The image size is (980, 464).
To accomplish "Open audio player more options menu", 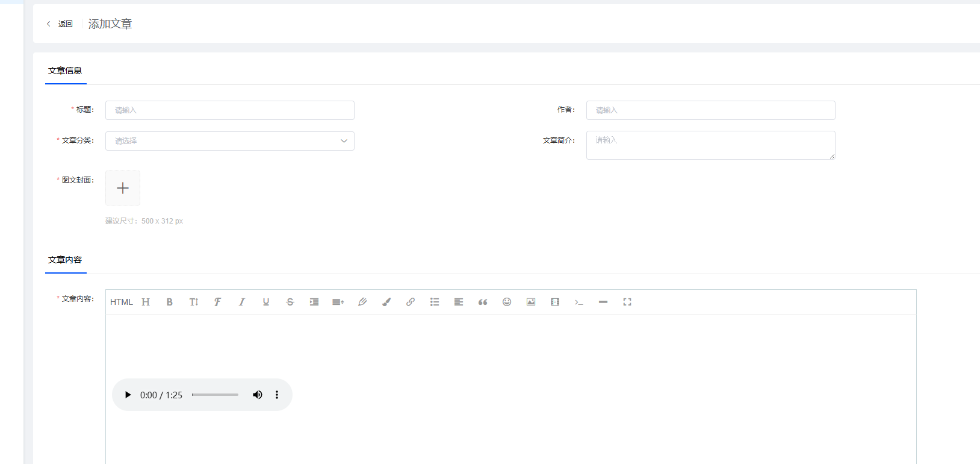I will point(277,395).
